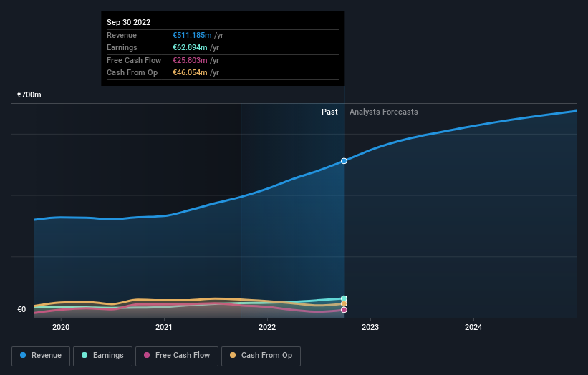Click the Free Cash Flow pink data point
The image size is (588, 375).
(x=344, y=310)
